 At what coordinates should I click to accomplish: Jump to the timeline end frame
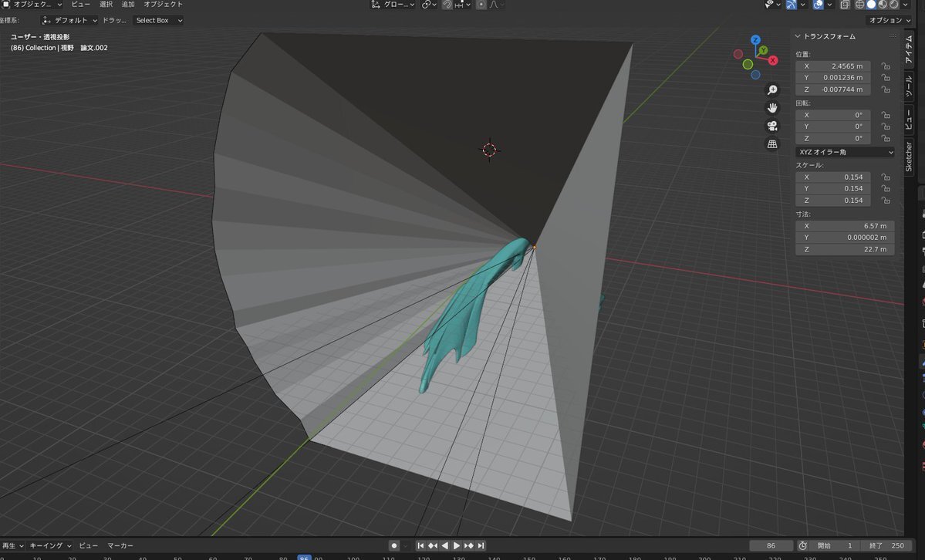pos(481,546)
